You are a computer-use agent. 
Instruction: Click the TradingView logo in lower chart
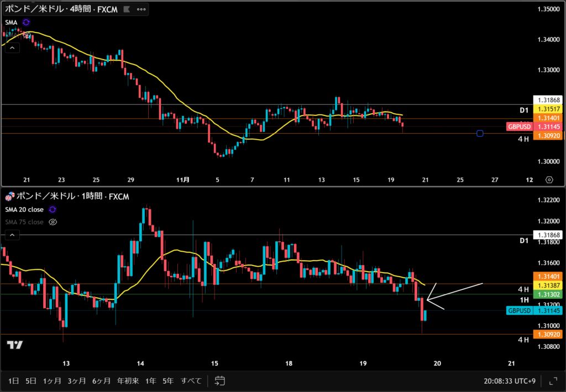(x=15, y=345)
